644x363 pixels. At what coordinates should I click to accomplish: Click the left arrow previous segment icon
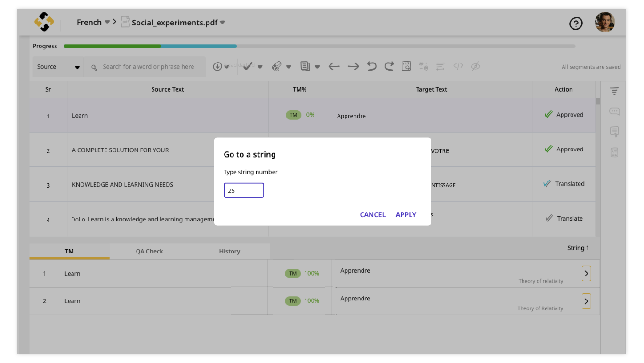coord(334,66)
